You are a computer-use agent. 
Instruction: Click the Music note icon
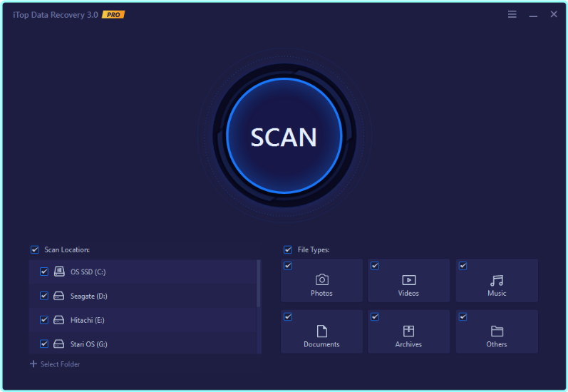pyautogui.click(x=497, y=280)
